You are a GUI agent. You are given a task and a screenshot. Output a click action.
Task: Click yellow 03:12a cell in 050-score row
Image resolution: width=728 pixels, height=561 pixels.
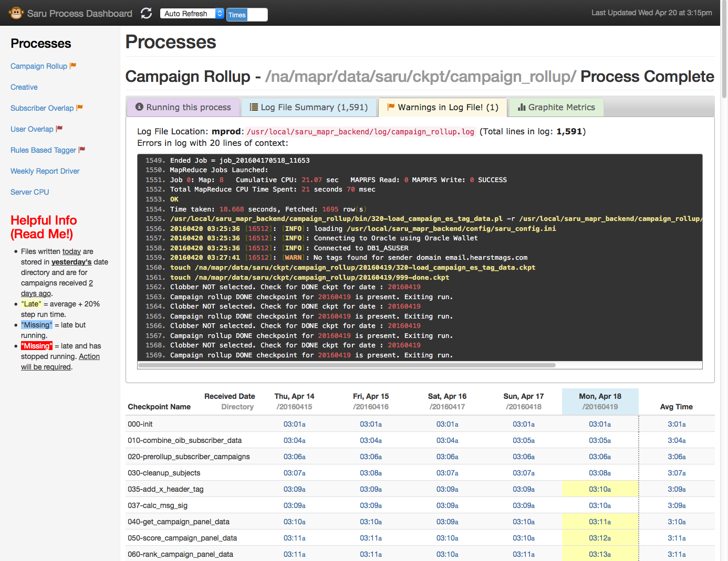[600, 538]
